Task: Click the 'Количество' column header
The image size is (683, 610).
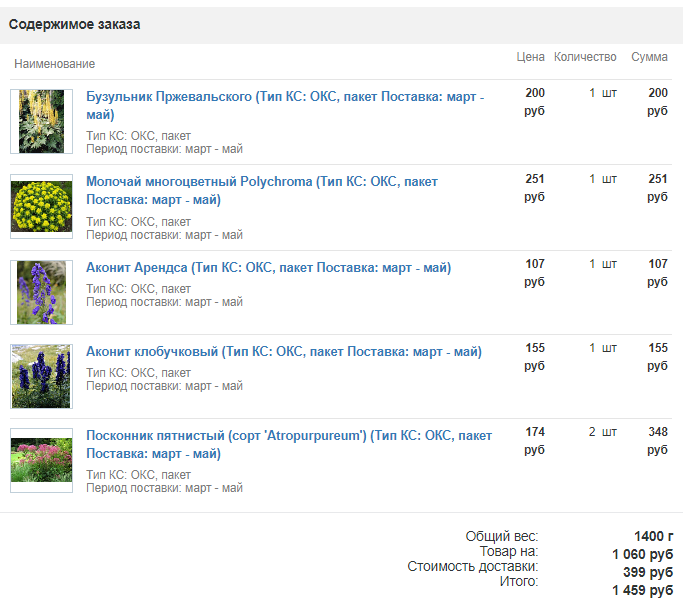Action: click(585, 57)
